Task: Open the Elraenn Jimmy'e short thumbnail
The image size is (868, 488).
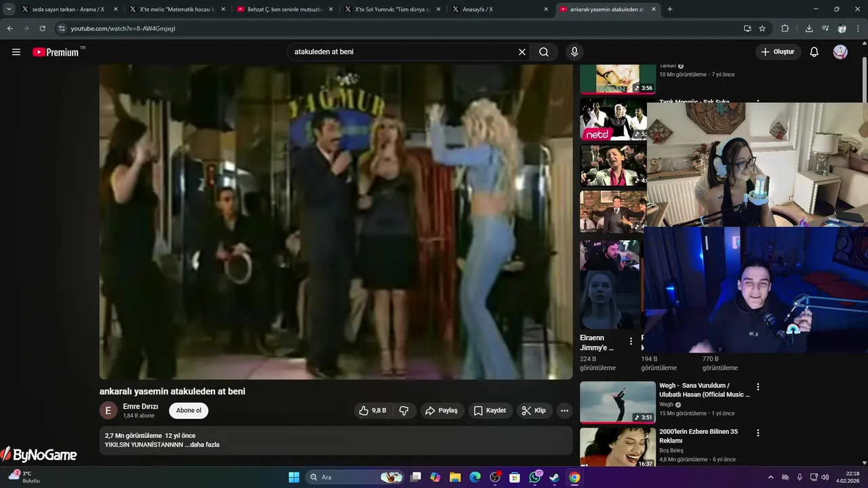Action: (610, 285)
